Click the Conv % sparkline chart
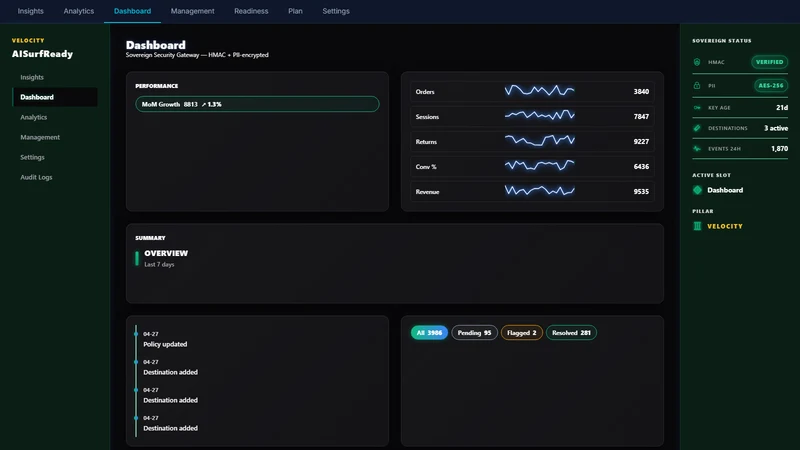800x450 pixels. pos(539,165)
